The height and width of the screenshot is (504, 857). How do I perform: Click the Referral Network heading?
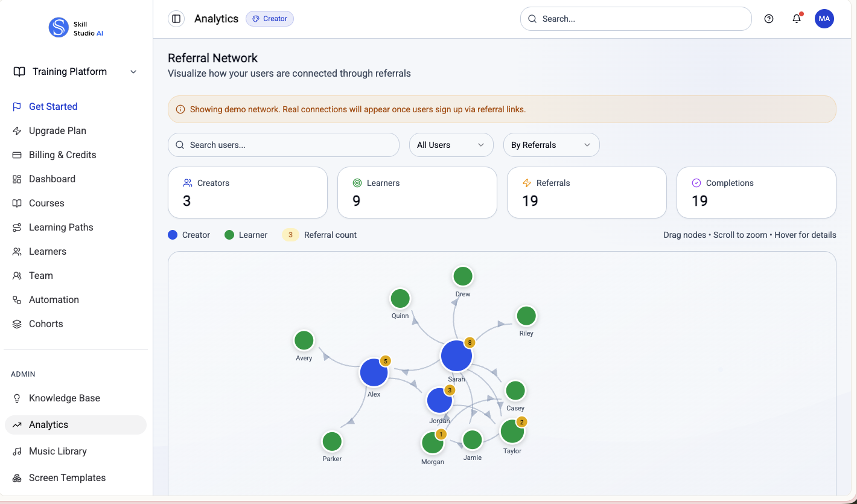click(212, 58)
